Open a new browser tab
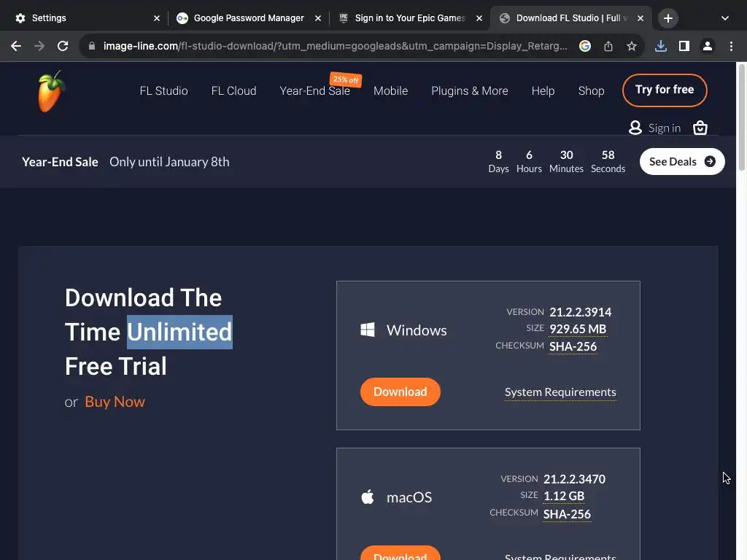Image resolution: width=747 pixels, height=560 pixels. click(x=668, y=18)
